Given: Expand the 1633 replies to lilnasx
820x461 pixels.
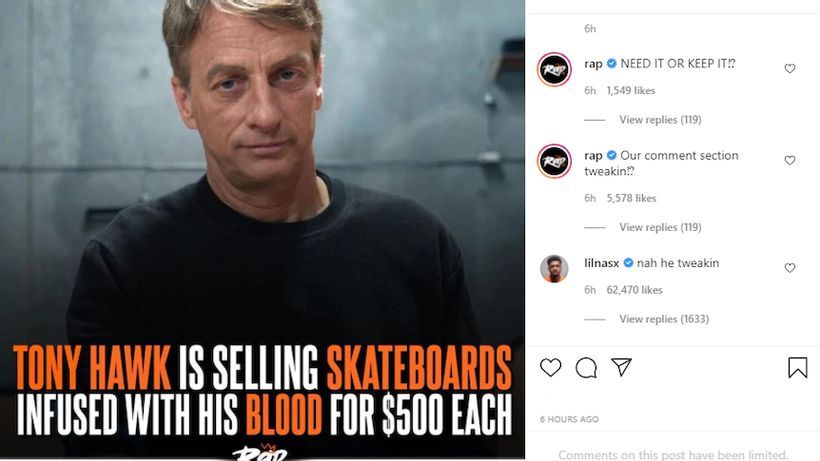Looking at the screenshot, I should (663, 319).
